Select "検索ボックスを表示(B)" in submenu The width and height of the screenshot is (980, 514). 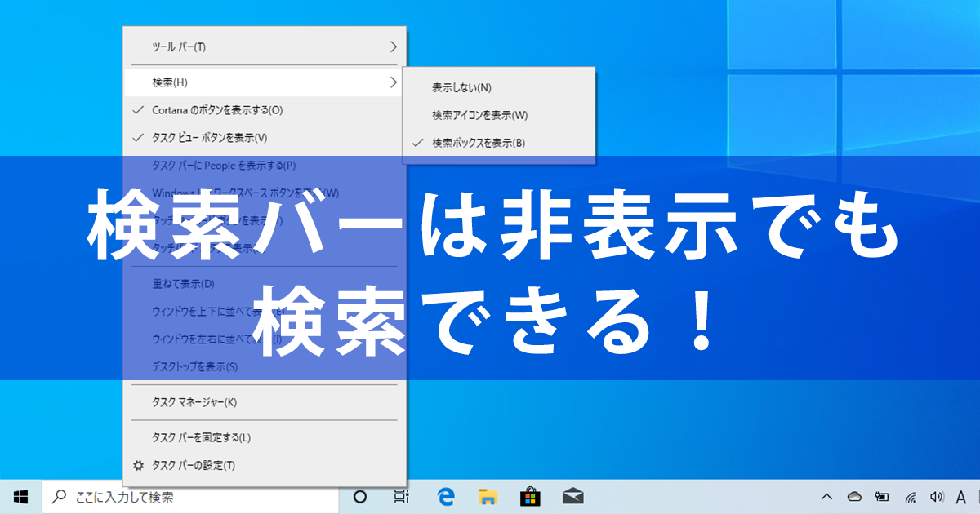tap(479, 143)
